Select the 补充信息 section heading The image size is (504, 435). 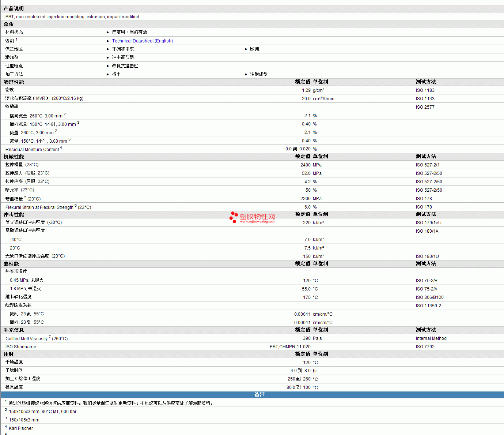(x=14, y=330)
